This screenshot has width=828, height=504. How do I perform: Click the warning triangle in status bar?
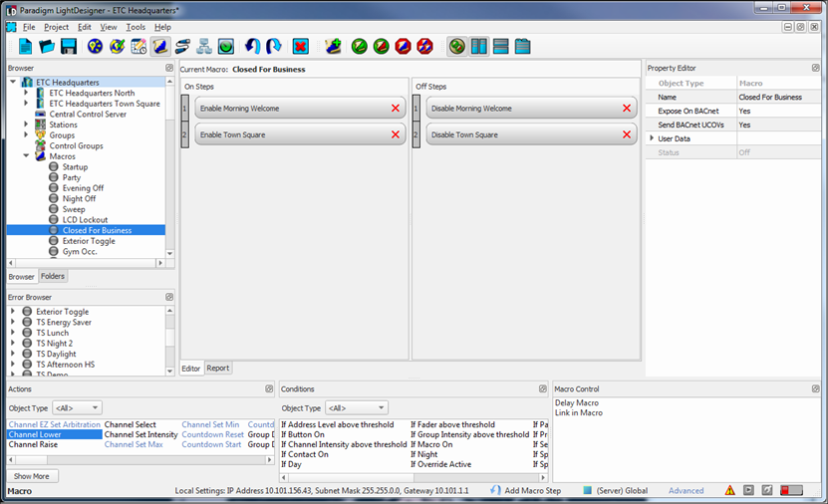click(x=729, y=490)
